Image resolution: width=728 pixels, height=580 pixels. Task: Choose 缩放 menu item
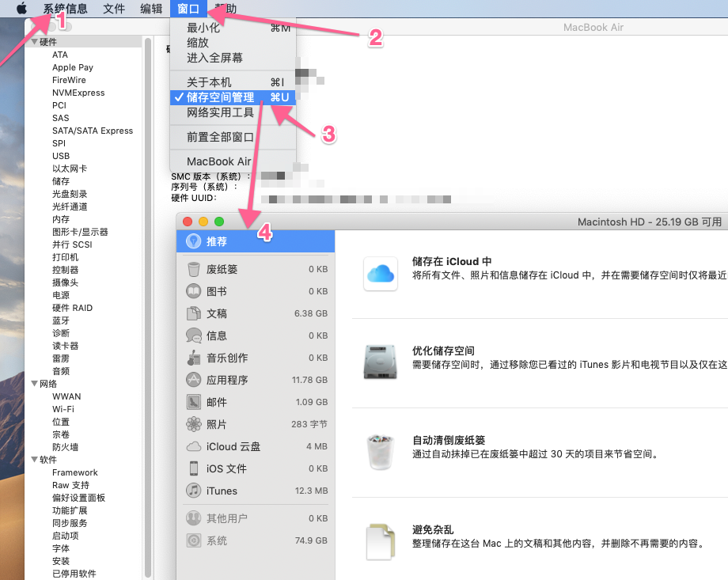[233, 43]
